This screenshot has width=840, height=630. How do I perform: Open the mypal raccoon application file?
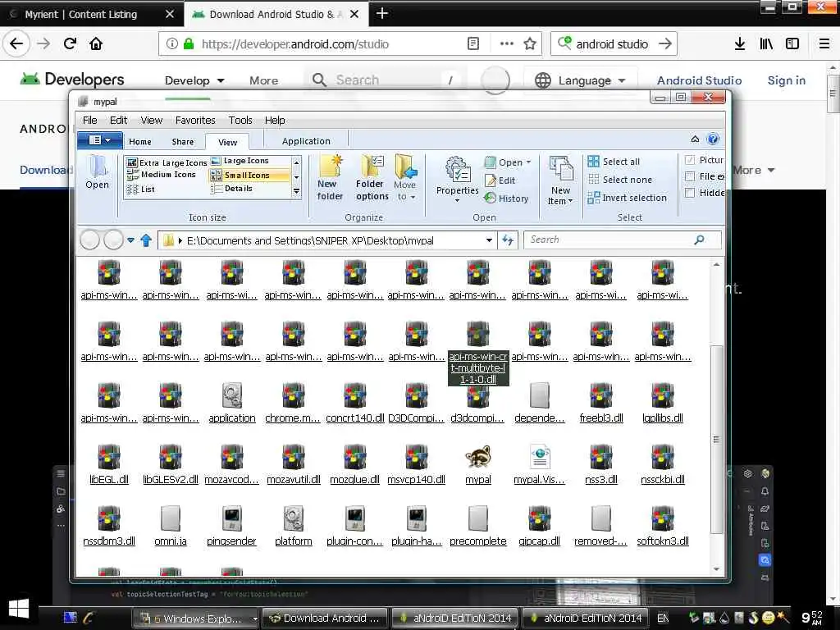478,457
